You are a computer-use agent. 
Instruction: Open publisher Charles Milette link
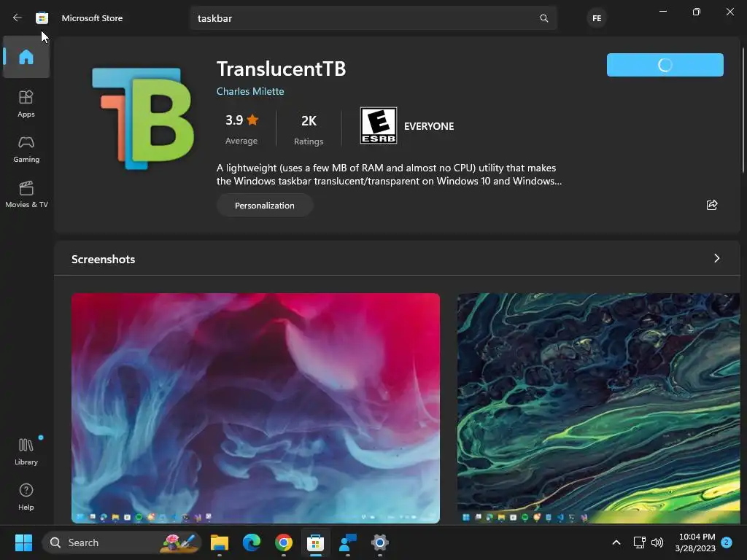tap(250, 91)
